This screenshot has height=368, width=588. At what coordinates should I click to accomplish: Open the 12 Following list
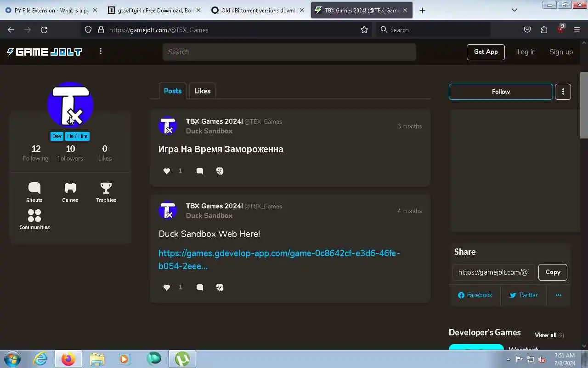point(36,153)
